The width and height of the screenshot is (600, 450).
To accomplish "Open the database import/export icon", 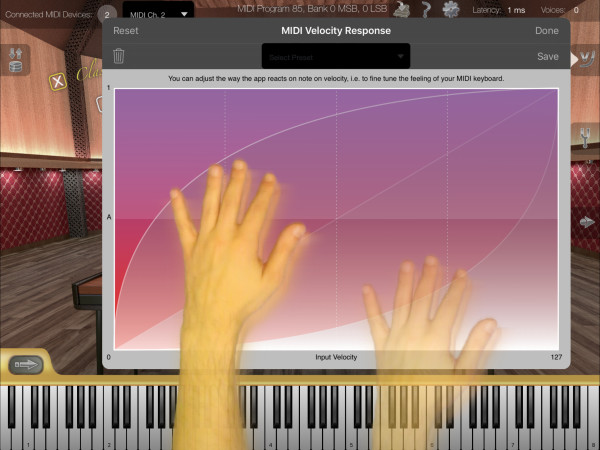I will [x=15, y=60].
